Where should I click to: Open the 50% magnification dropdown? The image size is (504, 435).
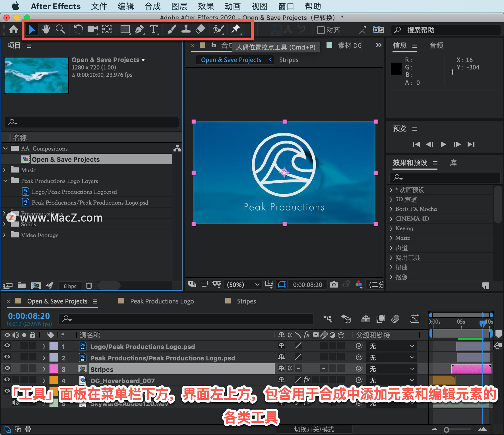pyautogui.click(x=243, y=284)
